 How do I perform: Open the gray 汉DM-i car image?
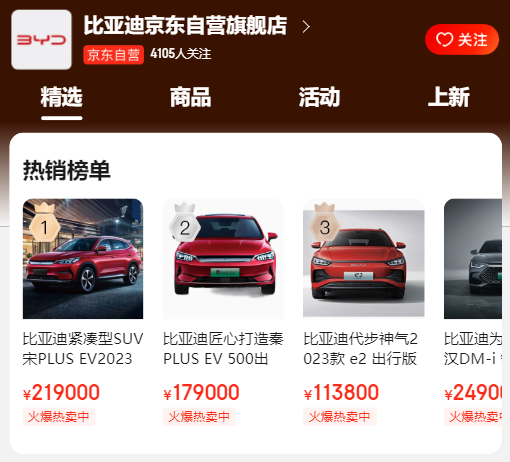(473, 259)
